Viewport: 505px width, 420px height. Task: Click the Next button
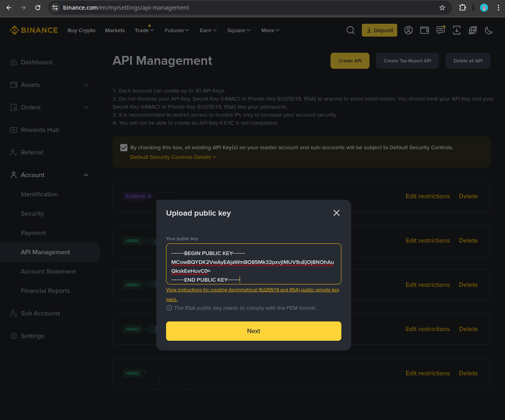[254, 331]
